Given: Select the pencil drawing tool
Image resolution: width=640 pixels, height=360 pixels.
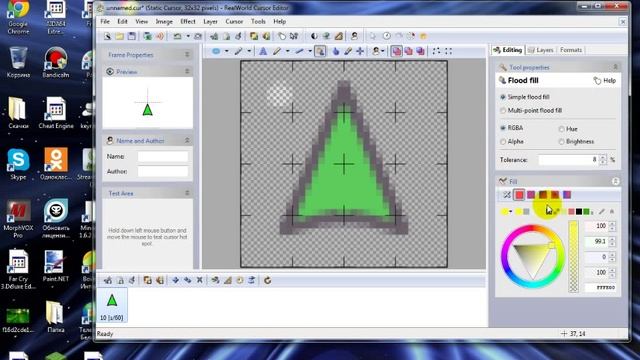Looking at the screenshot, I should [x=277, y=51].
